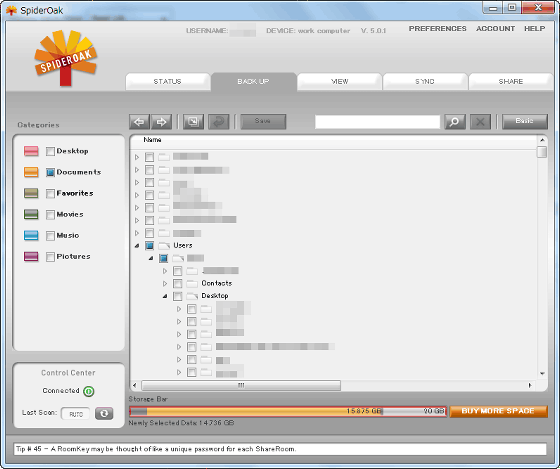The width and height of the screenshot is (560, 469).
Task: Click the scroll right arrow
Action: pos(530,385)
